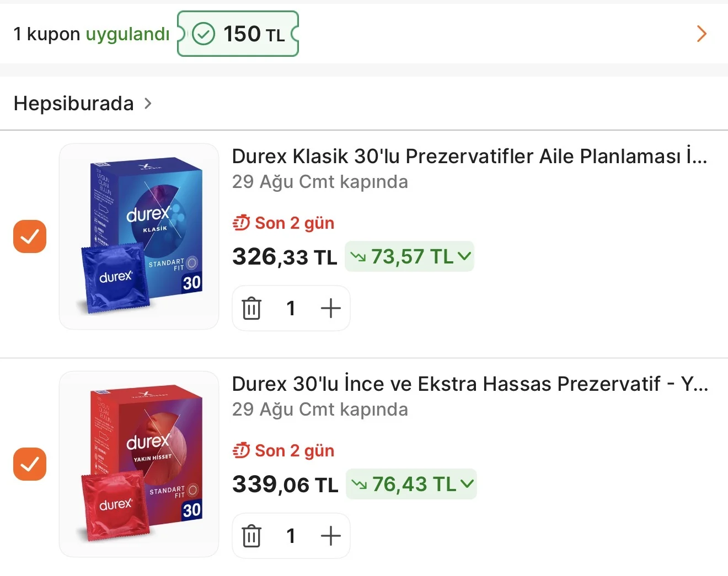Uncheck the Durex Klasik item checkbox

point(30,236)
